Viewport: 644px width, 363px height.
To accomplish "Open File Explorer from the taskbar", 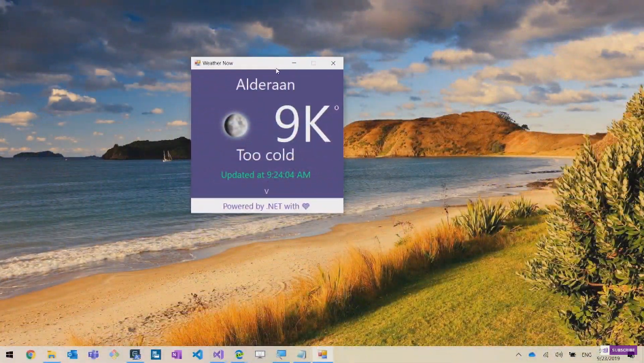I will 51,355.
